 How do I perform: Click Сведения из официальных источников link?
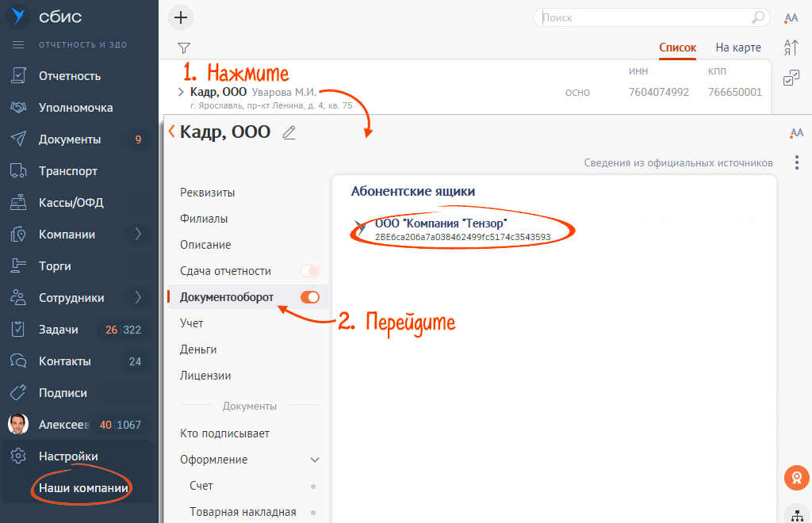[679, 163]
